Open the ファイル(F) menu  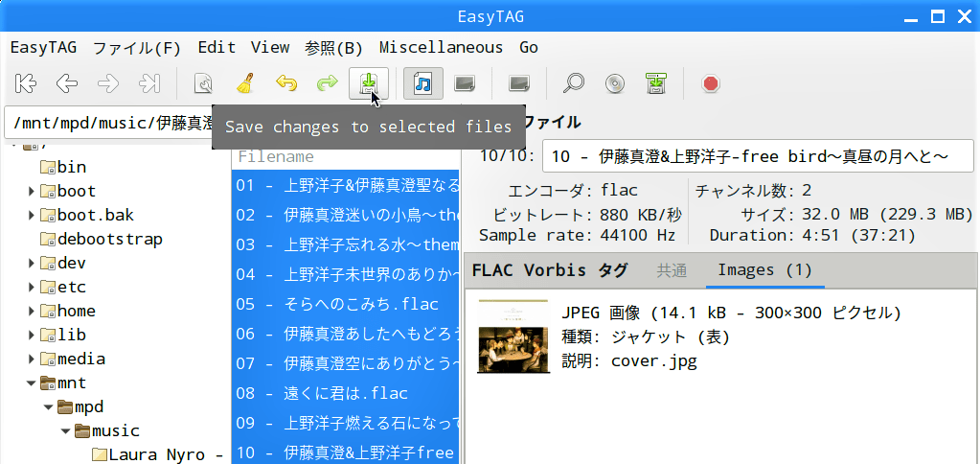coord(137,48)
